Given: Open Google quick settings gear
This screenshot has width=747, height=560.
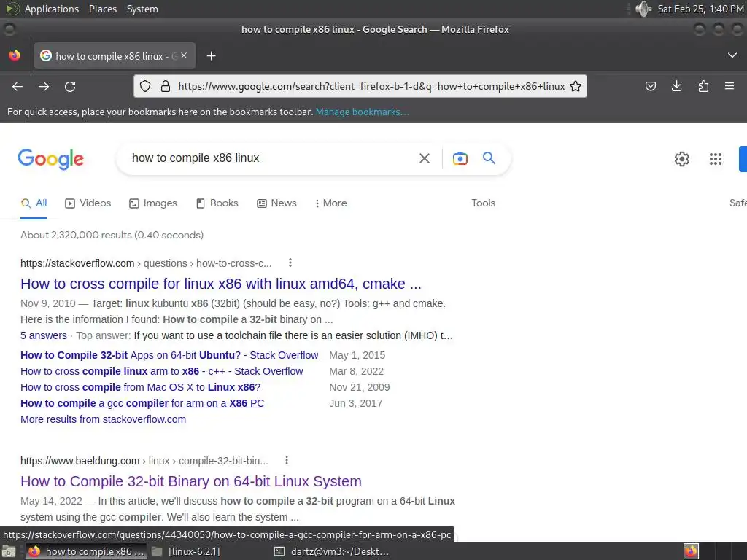Looking at the screenshot, I should pyautogui.click(x=682, y=158).
